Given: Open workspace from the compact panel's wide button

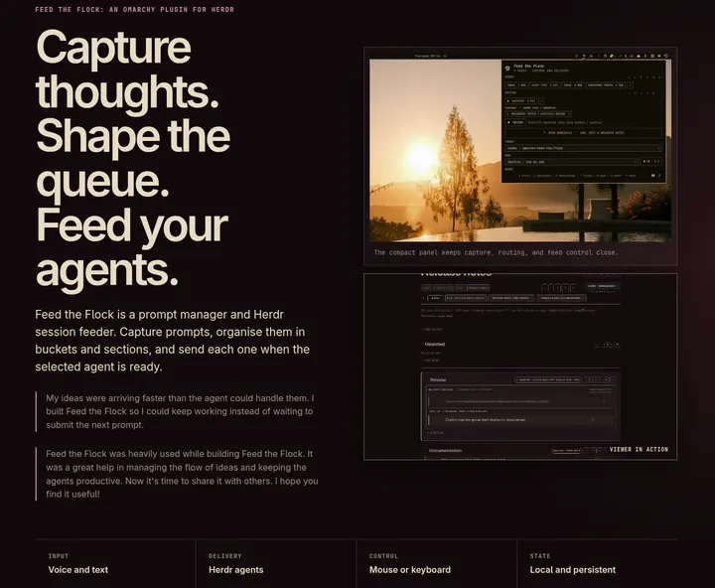Looking at the screenshot, I should (x=584, y=133).
